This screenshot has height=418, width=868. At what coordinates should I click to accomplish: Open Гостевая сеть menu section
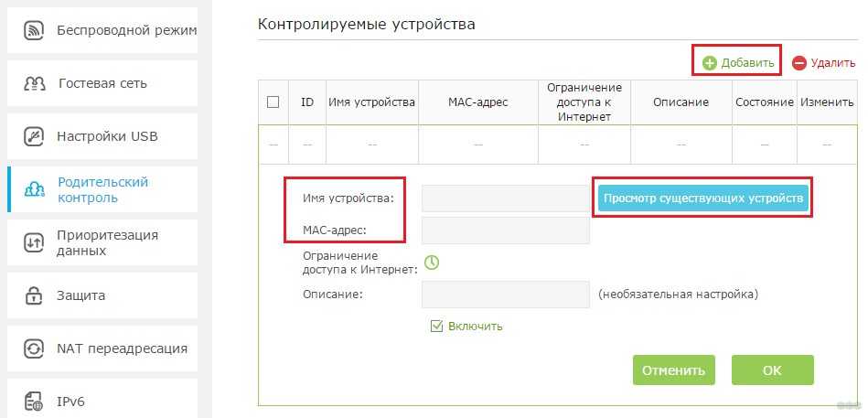click(x=102, y=83)
